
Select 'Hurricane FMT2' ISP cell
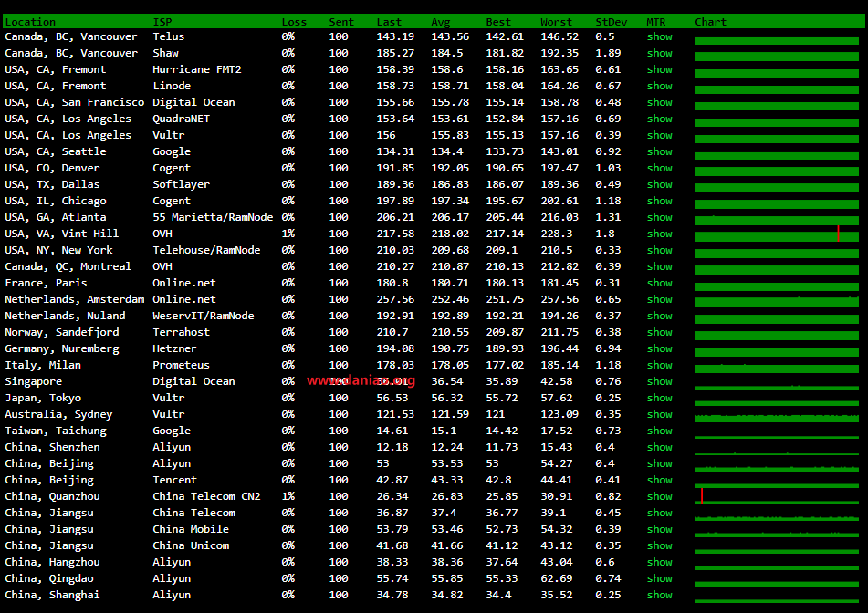(x=197, y=69)
